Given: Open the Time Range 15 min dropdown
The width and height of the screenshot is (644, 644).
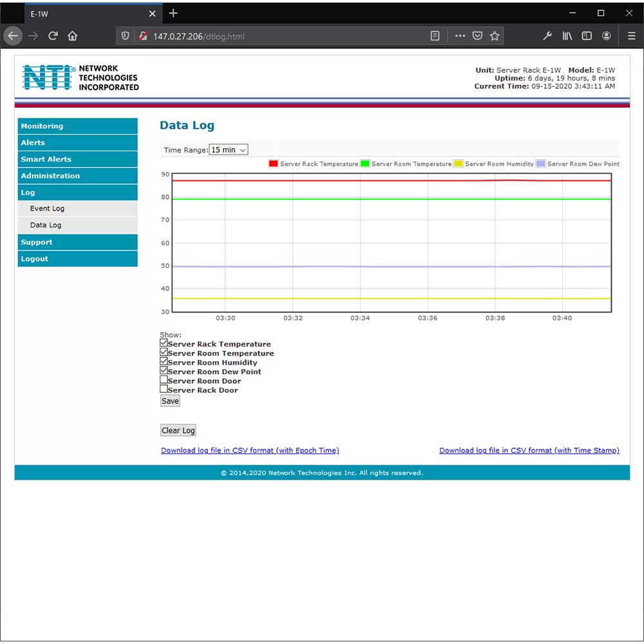Looking at the screenshot, I should 229,150.
